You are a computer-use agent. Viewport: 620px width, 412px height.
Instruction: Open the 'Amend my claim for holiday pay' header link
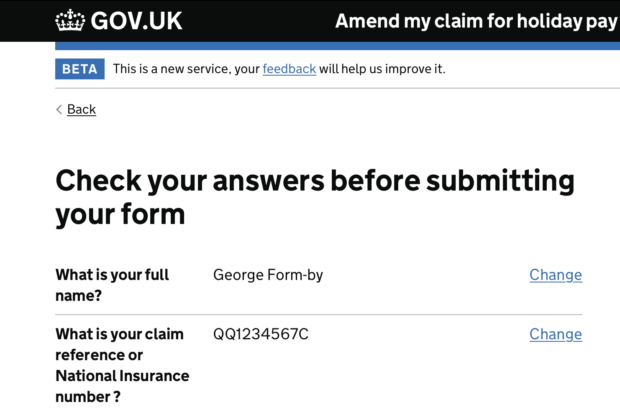click(476, 21)
